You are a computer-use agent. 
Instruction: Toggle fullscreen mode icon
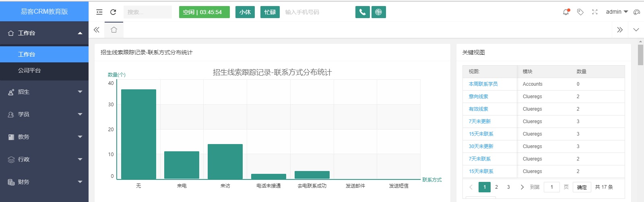coord(594,12)
